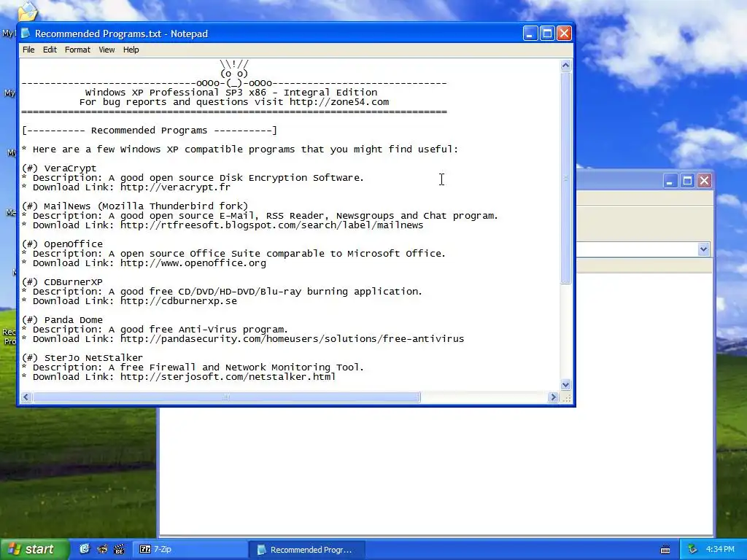
Task: Click the http://veracrypt.fr link text
Action: [175, 187]
